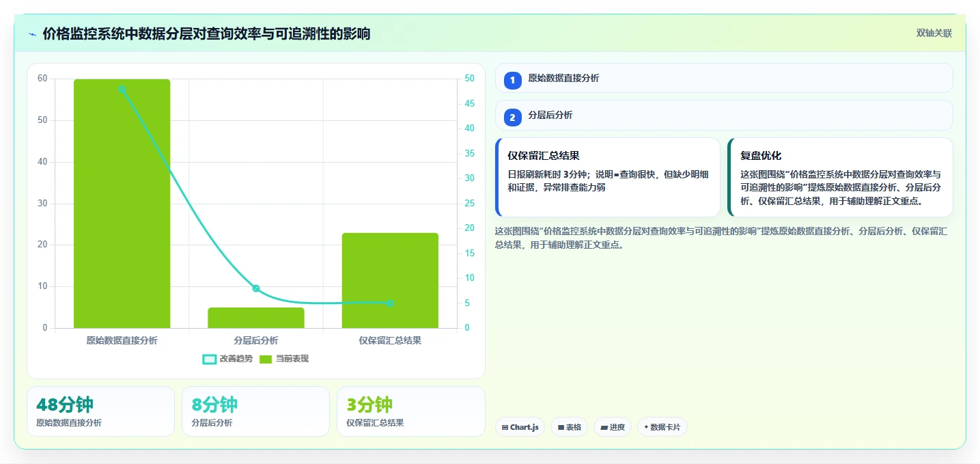Viewport: 980px width, 464px height.
Task: Click the 表格 tag
Action: [x=570, y=427]
